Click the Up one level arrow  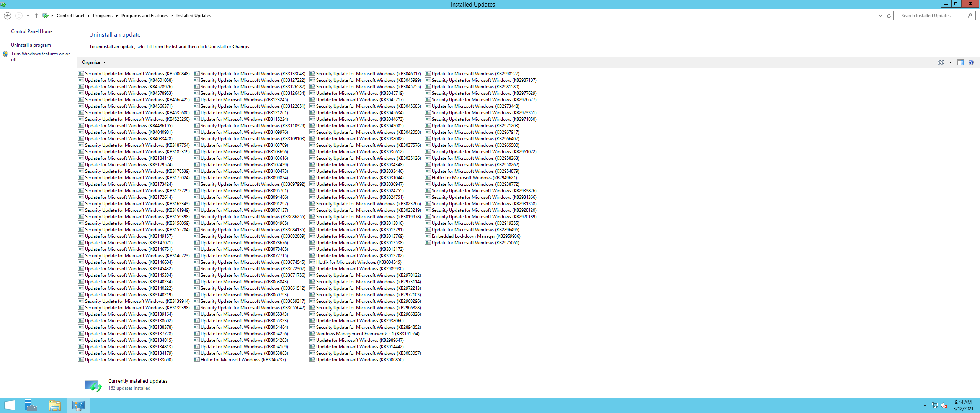[x=36, y=16]
